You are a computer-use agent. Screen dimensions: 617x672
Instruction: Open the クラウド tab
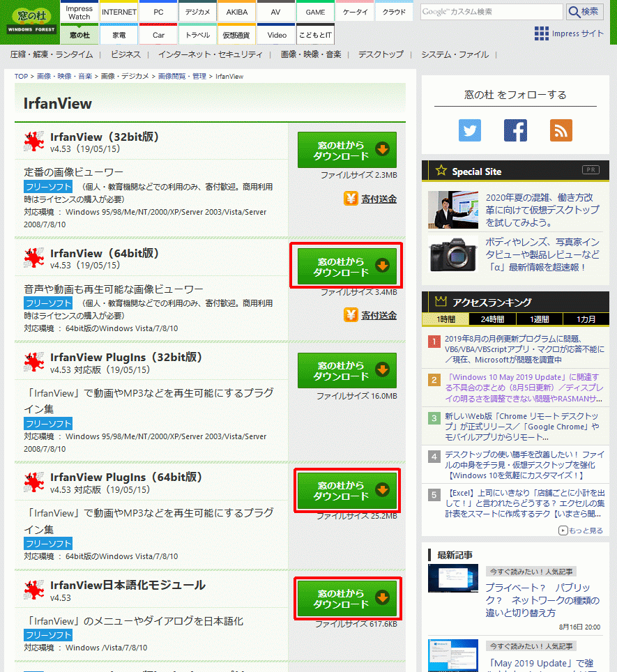click(x=394, y=12)
